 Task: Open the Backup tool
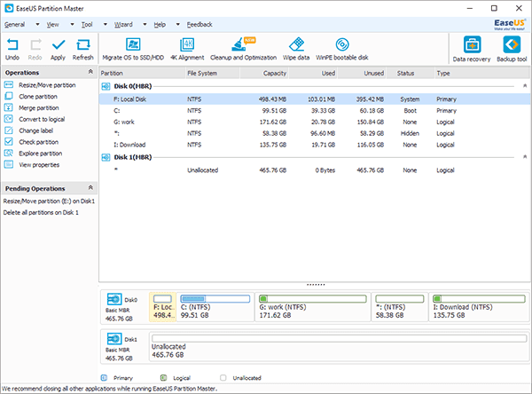512,44
